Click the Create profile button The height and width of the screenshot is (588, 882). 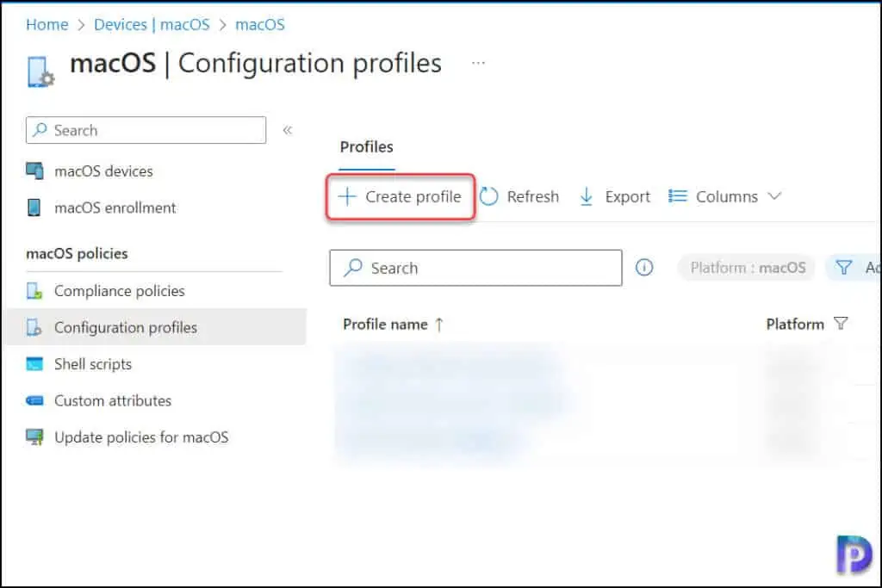click(x=400, y=197)
